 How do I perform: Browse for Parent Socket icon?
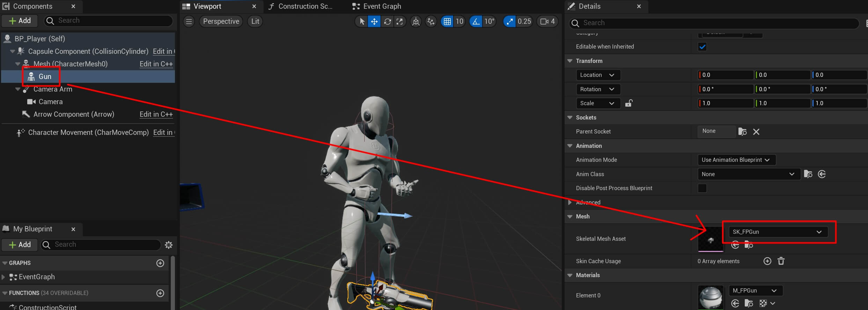[742, 132]
